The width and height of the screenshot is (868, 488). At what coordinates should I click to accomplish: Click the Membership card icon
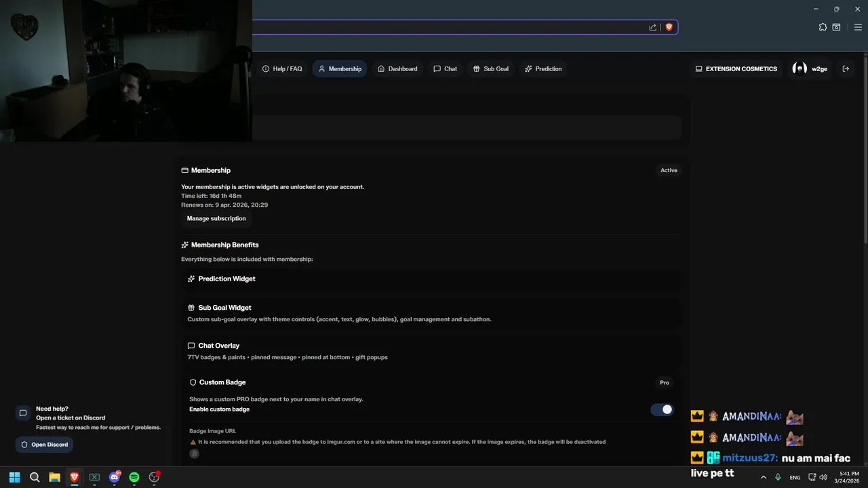(184, 170)
